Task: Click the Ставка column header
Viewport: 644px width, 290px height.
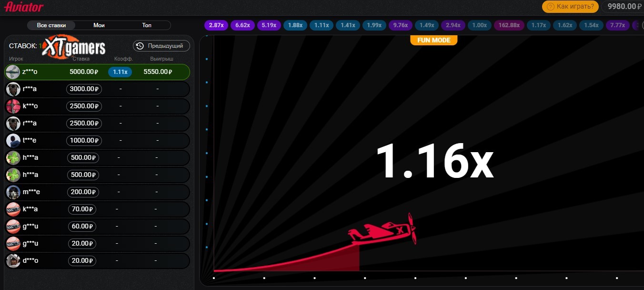Action: [x=81, y=59]
